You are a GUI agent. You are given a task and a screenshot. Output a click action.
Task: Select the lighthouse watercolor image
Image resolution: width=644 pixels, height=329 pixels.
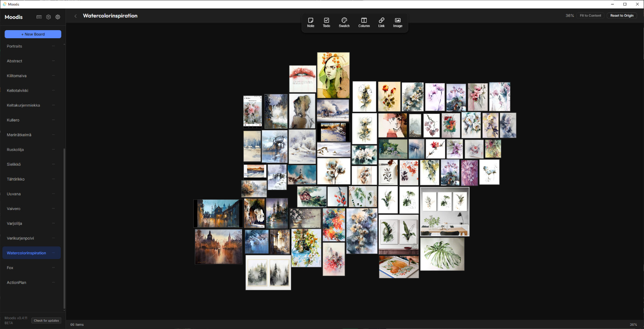(302, 174)
